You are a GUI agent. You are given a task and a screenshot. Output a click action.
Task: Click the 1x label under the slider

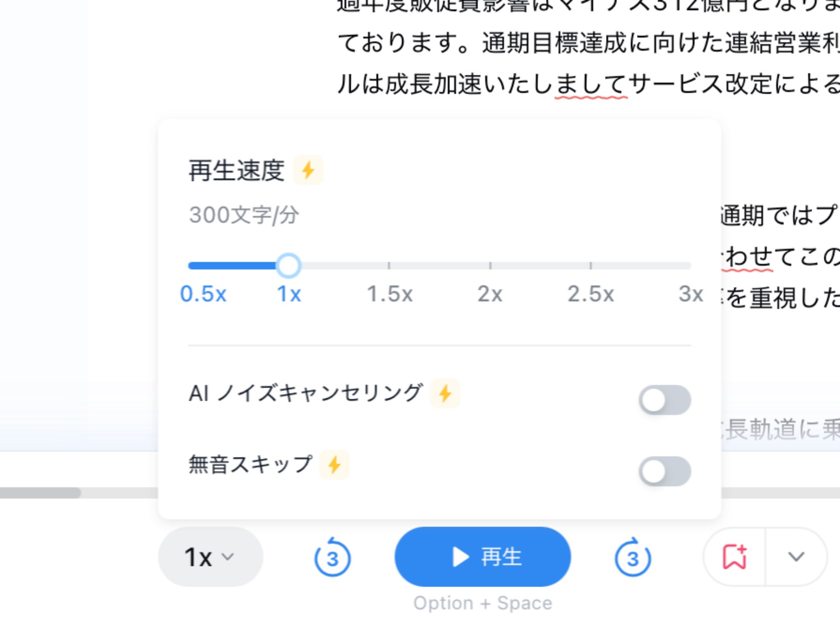(289, 294)
